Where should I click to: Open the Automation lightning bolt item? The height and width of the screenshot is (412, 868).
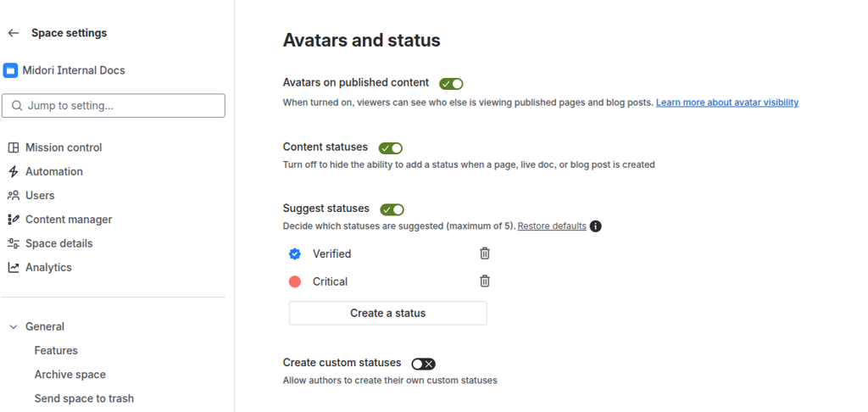click(53, 171)
